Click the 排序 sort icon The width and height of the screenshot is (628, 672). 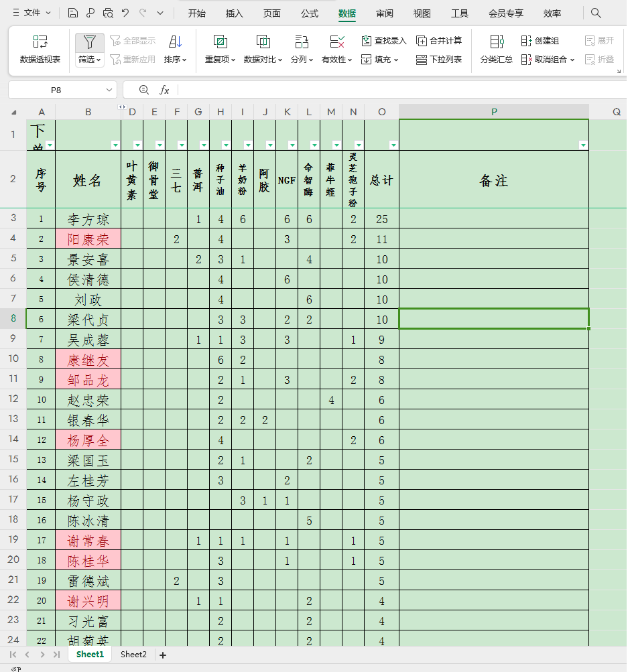tap(176, 42)
